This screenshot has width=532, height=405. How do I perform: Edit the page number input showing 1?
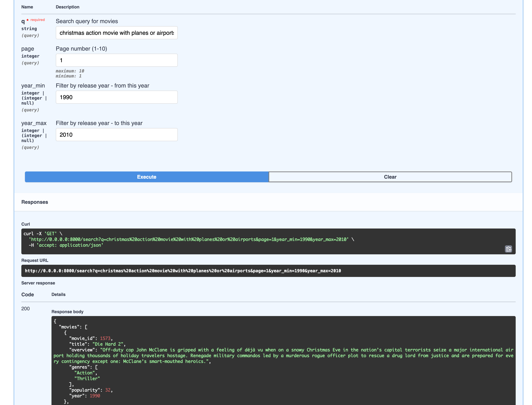tap(117, 60)
